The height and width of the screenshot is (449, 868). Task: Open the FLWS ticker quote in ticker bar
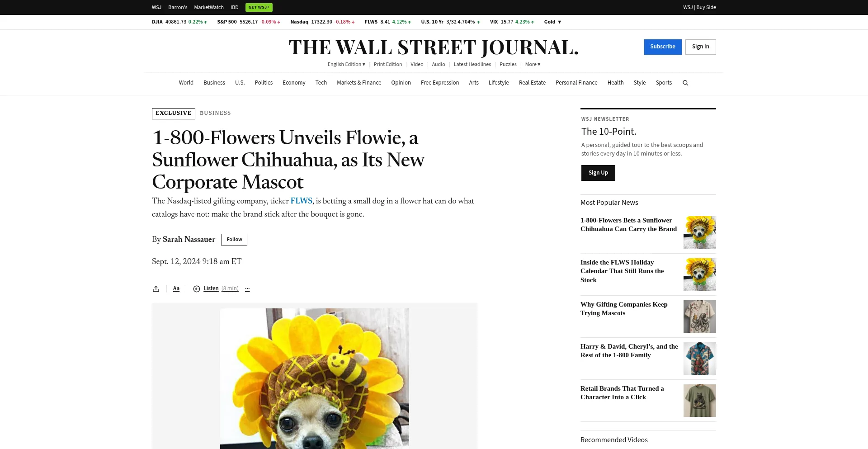click(x=388, y=22)
